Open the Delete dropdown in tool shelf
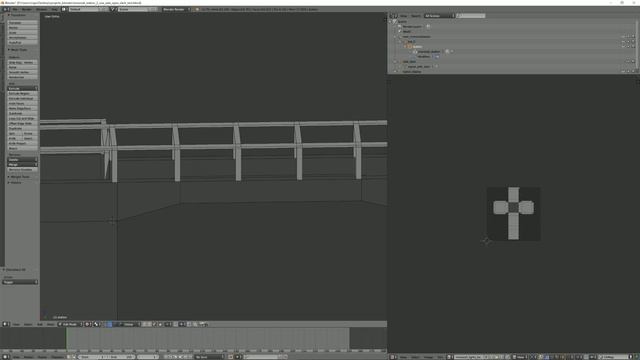 point(22,160)
